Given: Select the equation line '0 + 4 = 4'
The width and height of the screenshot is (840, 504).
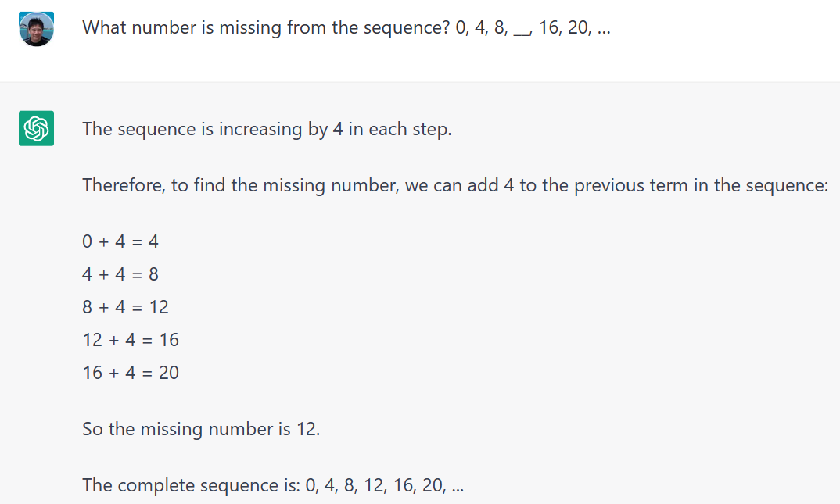Looking at the screenshot, I should [120, 241].
